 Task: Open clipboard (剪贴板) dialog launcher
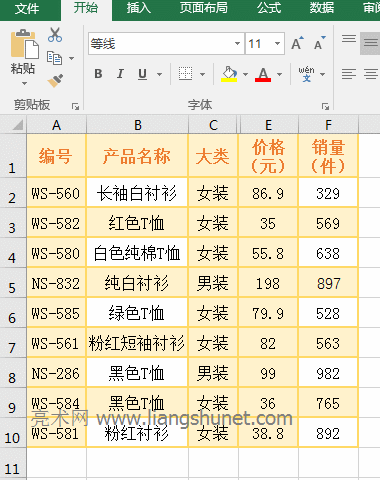pos(75,106)
